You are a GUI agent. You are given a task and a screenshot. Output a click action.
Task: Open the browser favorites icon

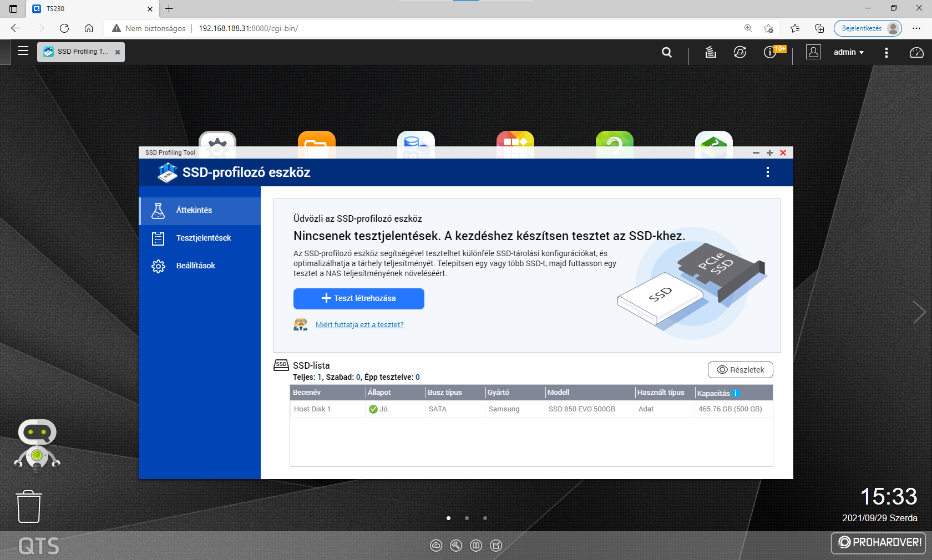tap(795, 28)
